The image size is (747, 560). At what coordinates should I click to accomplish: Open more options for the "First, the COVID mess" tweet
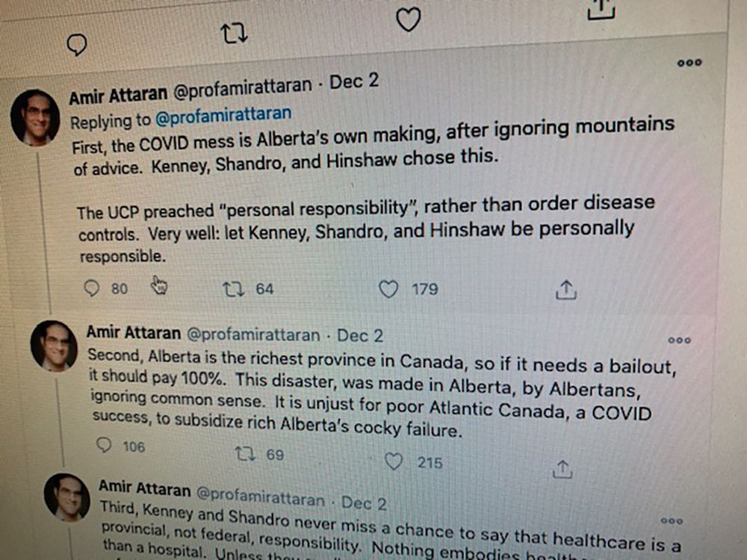pyautogui.click(x=689, y=63)
